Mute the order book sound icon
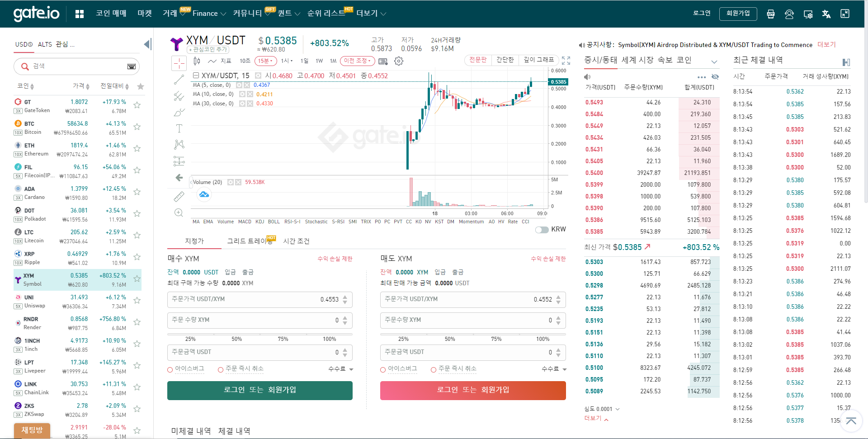Viewport: 868px width, 439px height. click(587, 77)
